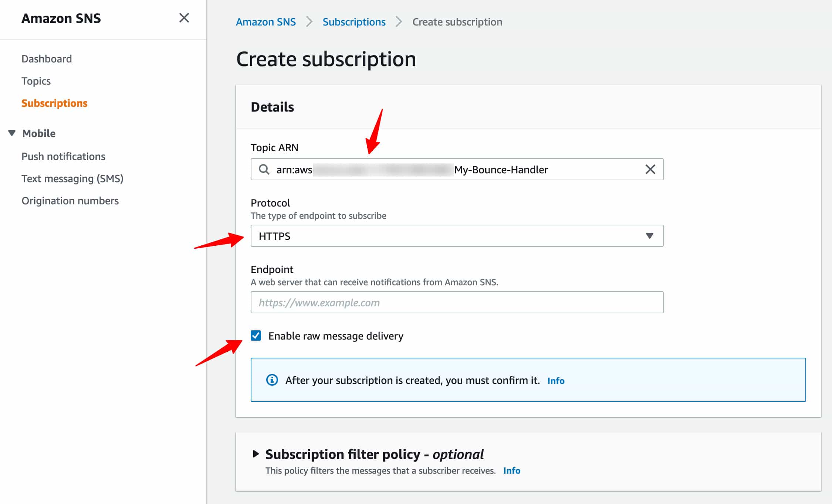Click the clear X icon in Topic ARN

(650, 169)
